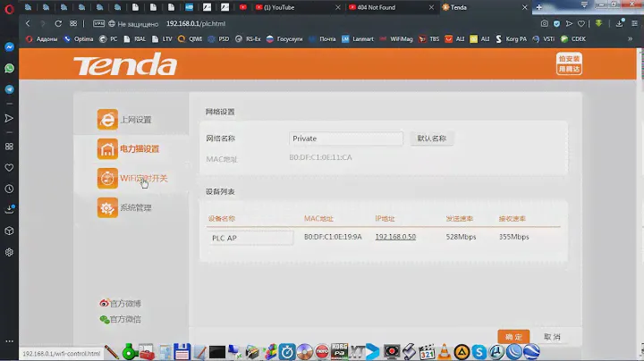Select the 电力猫设置 powerline settings icon
This screenshot has height=361, width=644.
coord(107,149)
